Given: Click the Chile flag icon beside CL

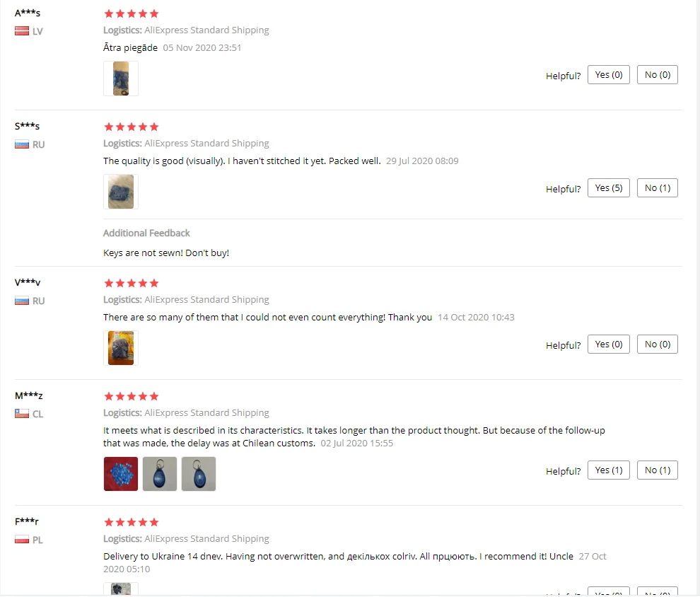Looking at the screenshot, I should pos(22,414).
